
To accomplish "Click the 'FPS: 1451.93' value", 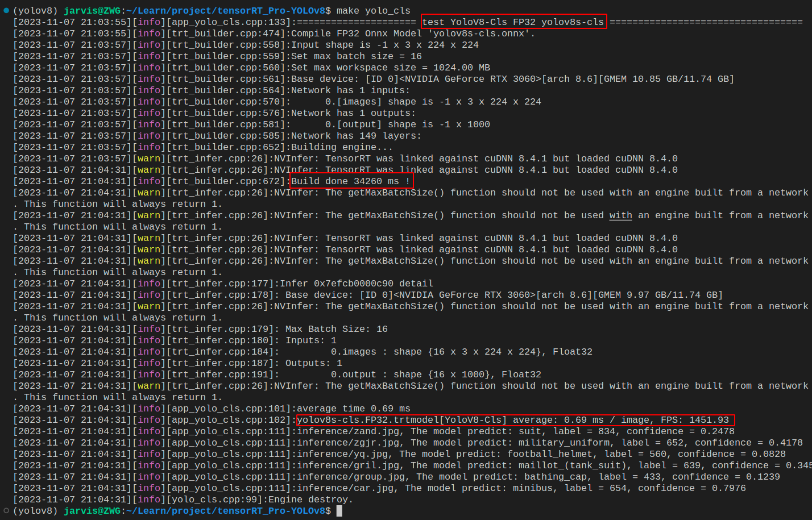I will (x=695, y=420).
